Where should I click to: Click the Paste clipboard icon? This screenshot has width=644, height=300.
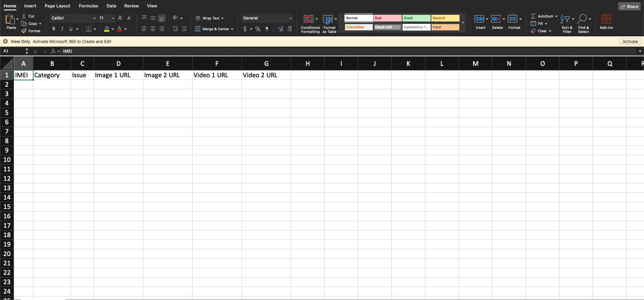(x=10, y=19)
